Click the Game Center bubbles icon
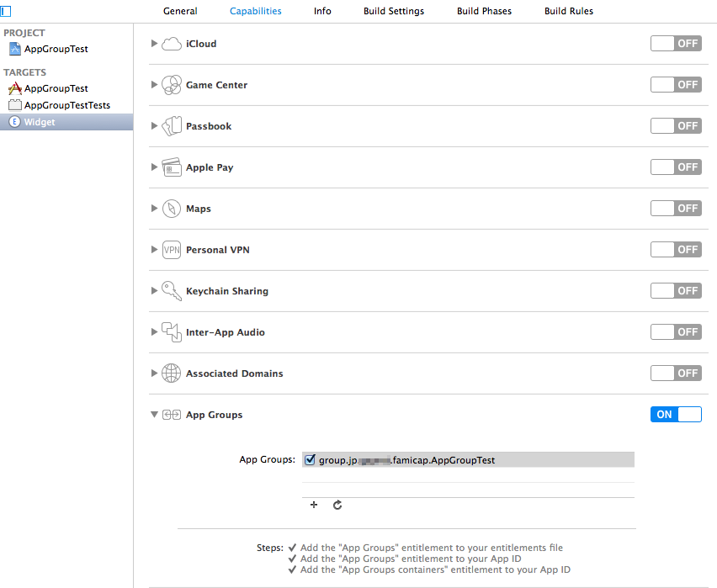Viewport: 717px width, 588px height. coord(172,85)
